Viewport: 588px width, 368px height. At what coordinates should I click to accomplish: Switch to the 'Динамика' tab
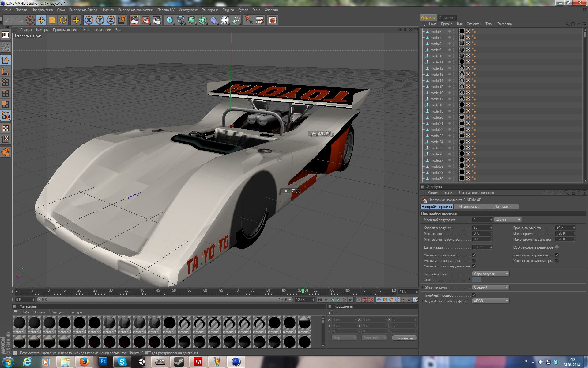click(x=502, y=207)
